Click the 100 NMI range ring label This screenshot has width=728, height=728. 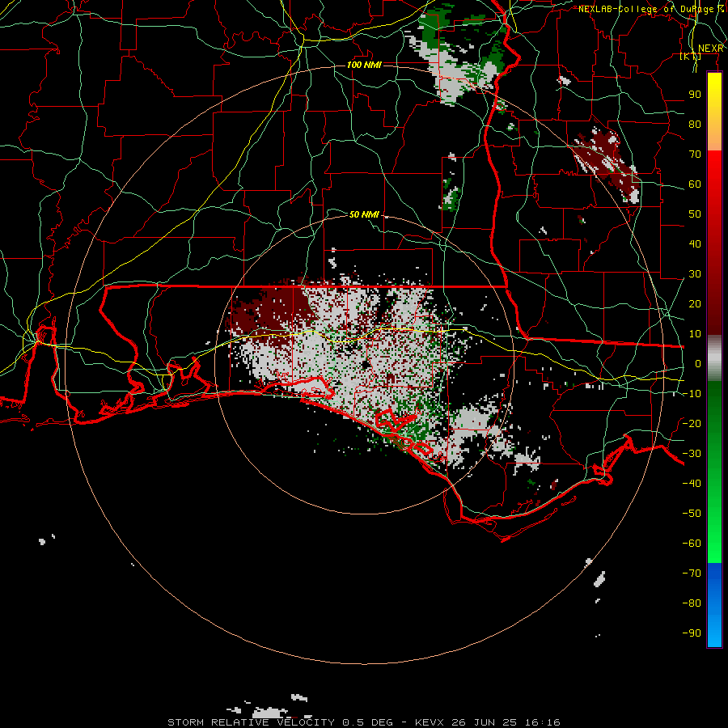tap(364, 65)
